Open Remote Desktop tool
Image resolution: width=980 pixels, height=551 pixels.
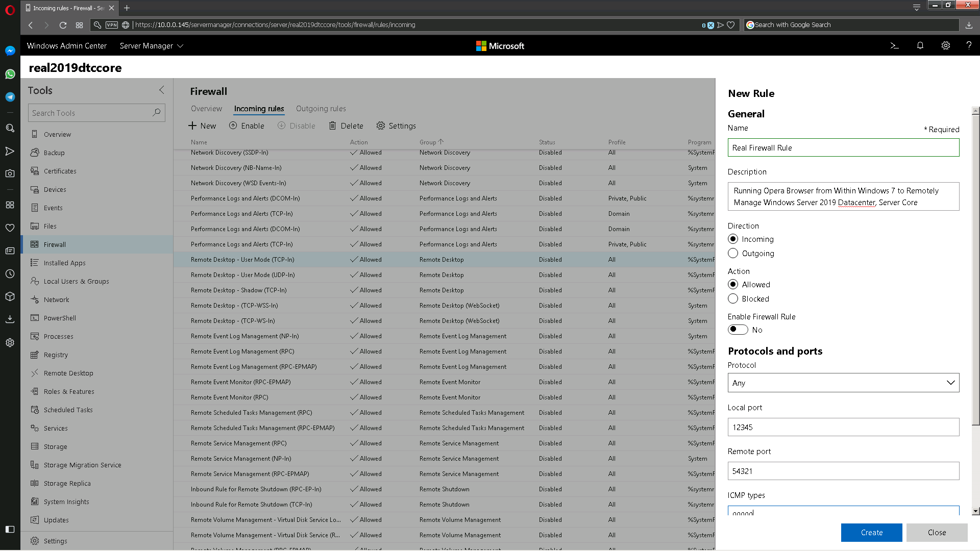pyautogui.click(x=68, y=373)
